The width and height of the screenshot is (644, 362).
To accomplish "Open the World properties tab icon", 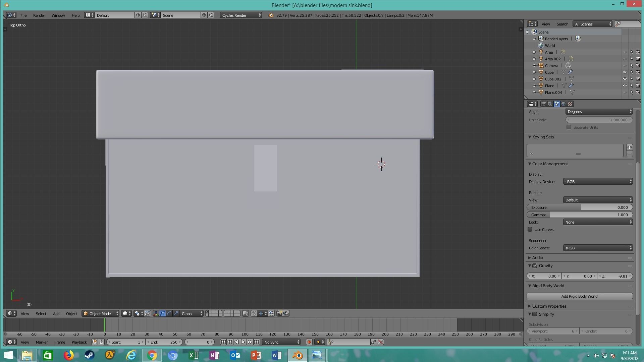I will point(563,104).
